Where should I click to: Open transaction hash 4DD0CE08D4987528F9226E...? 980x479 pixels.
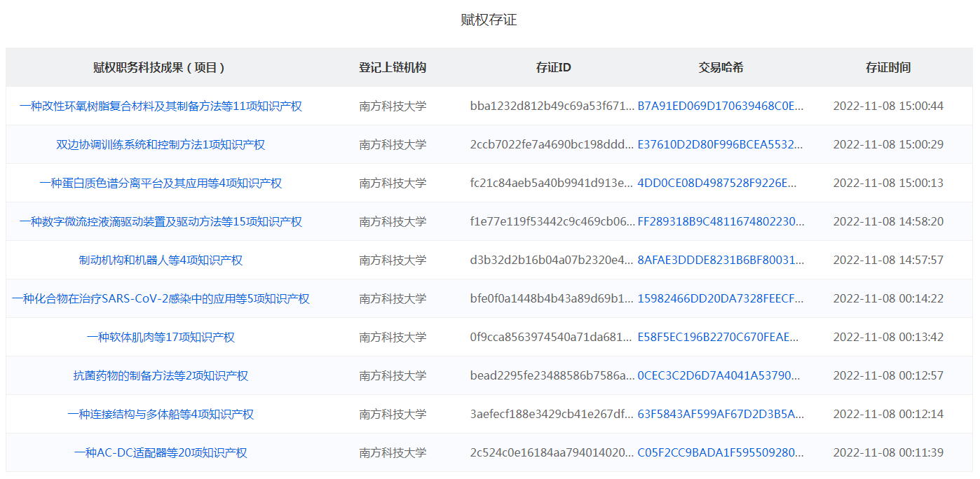(x=718, y=183)
